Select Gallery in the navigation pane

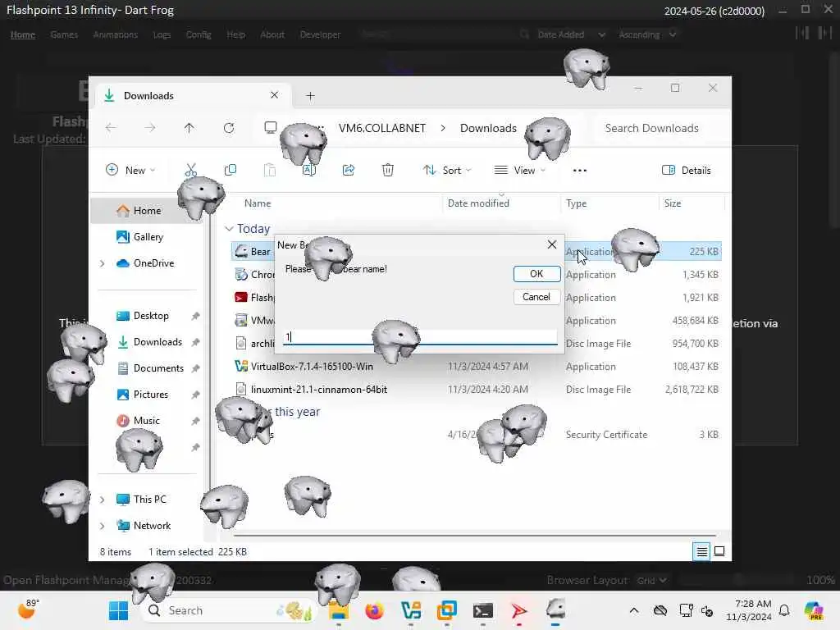point(148,237)
